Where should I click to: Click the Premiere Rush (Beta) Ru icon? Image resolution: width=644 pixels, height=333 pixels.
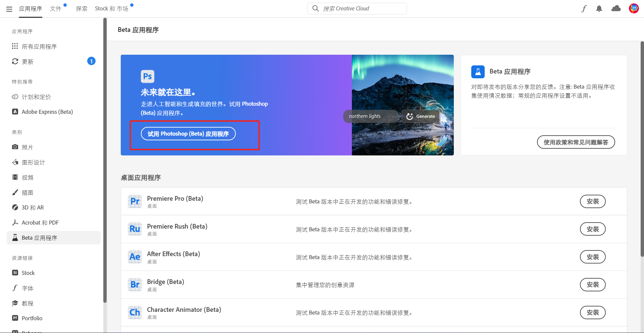click(135, 229)
